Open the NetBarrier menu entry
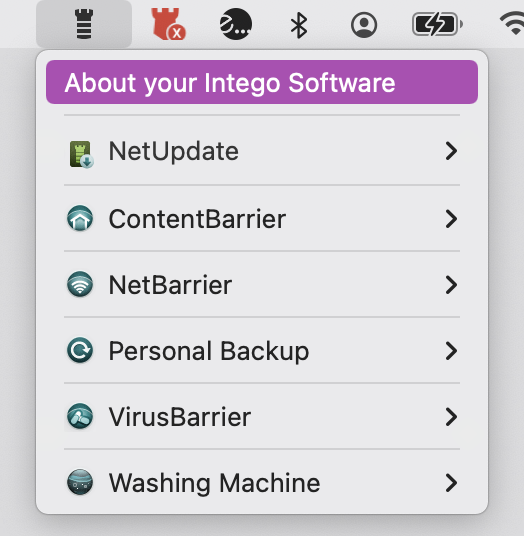The width and height of the screenshot is (524, 536). [x=262, y=284]
